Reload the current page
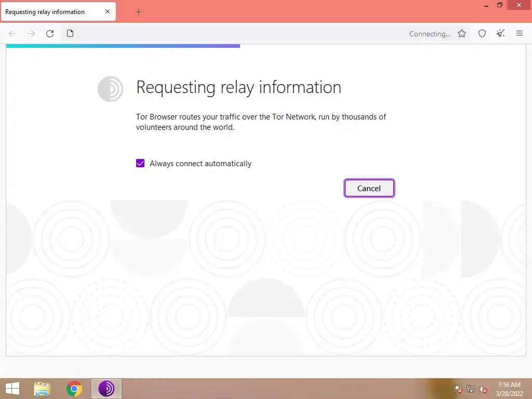 tap(50, 34)
